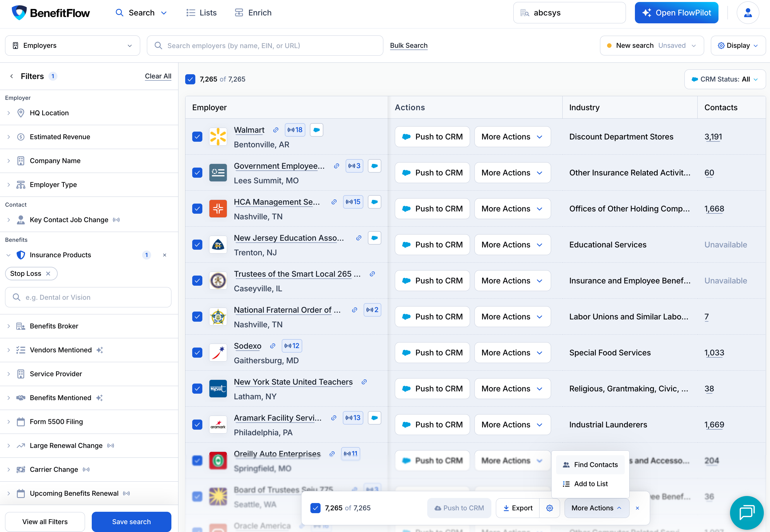
Task: Click Aramark's Salesforce cloud icon
Action: point(374,418)
